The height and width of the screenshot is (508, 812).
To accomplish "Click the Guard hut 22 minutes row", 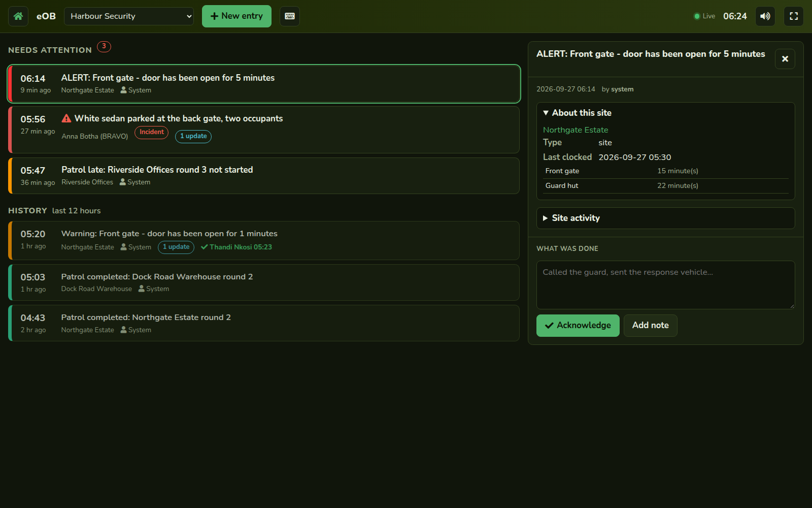I will pyautogui.click(x=666, y=186).
